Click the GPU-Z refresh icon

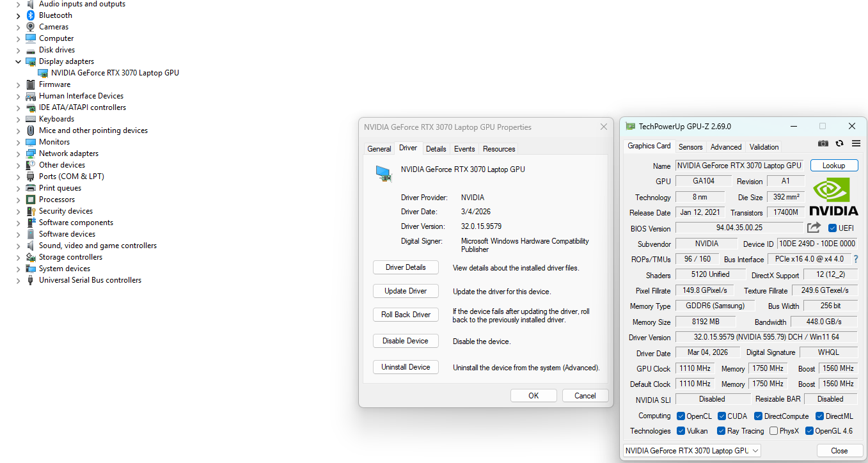pyautogui.click(x=840, y=144)
